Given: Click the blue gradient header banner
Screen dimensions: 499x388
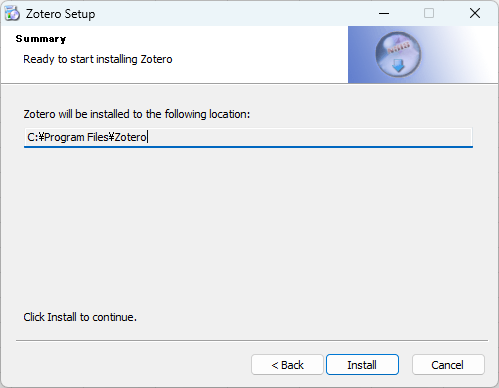Looking at the screenshot, I should (x=423, y=55).
